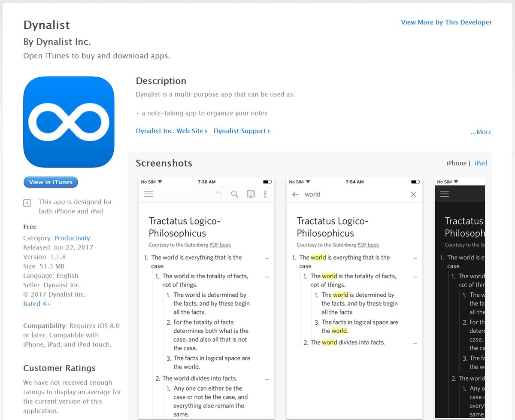Open the three-dot overflow menu in first screenshot

pos(265,194)
